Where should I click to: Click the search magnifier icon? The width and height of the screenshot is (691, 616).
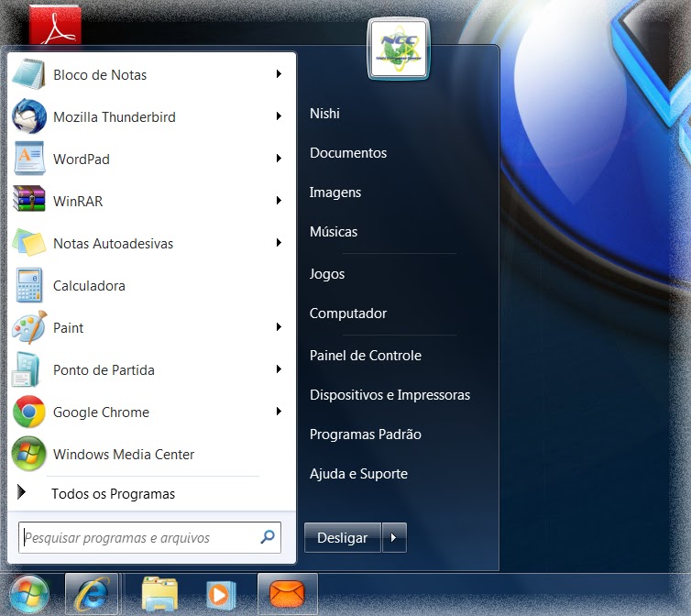pyautogui.click(x=268, y=536)
